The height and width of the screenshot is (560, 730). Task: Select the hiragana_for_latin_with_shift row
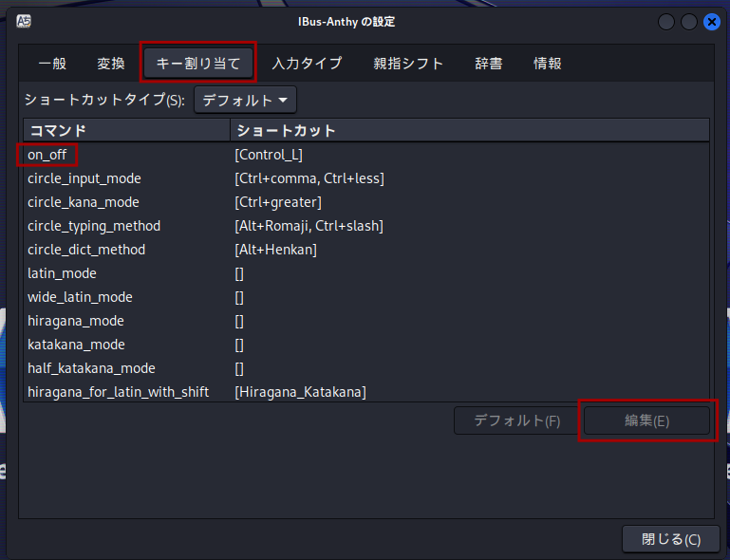366,392
